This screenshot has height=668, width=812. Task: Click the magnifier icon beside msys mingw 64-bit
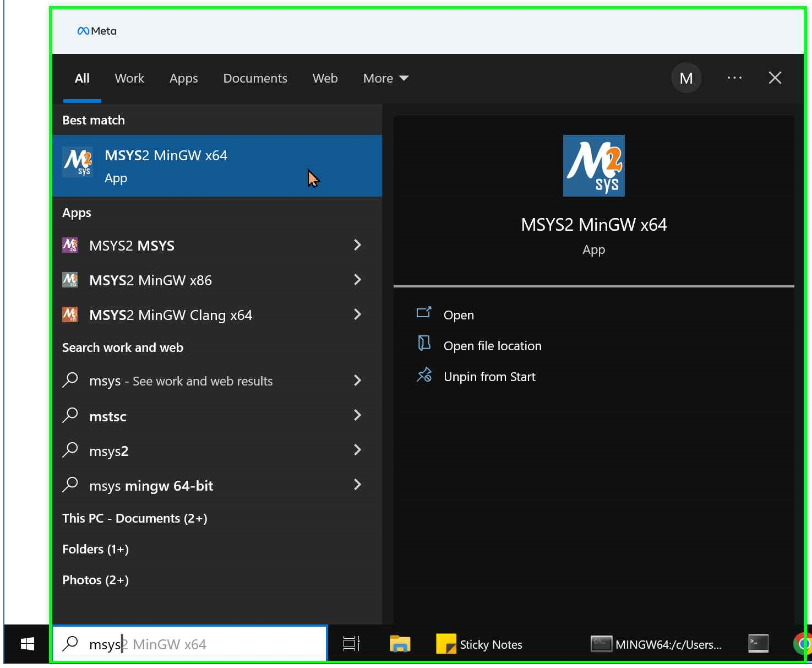tap(70, 485)
